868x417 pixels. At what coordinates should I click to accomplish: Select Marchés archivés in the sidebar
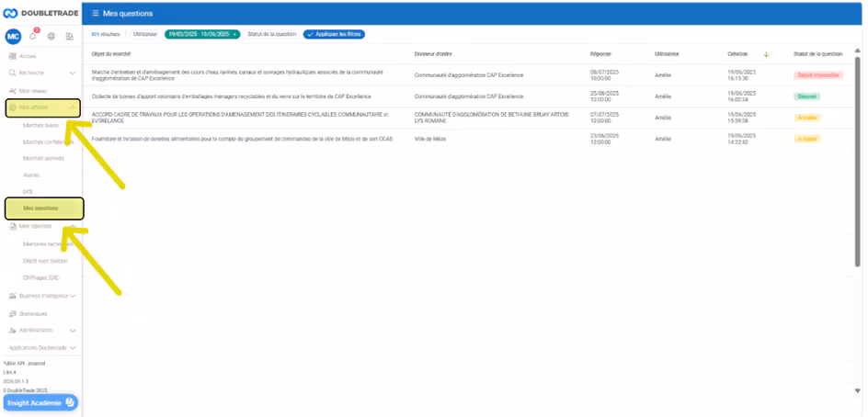[x=43, y=158]
